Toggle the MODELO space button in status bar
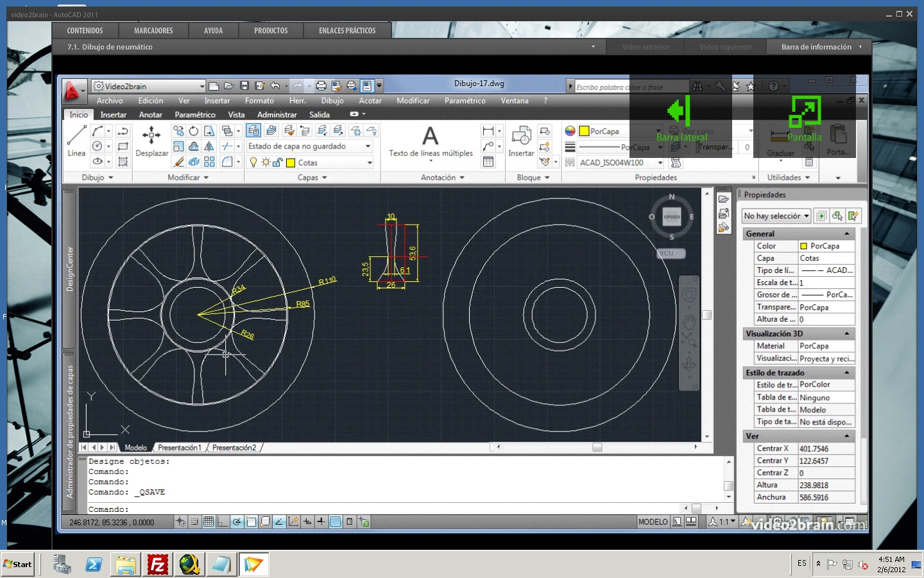924x578 pixels. [653, 522]
